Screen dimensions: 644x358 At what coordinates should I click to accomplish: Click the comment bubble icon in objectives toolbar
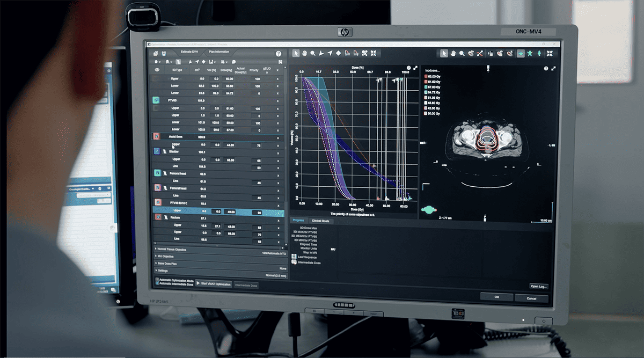pyautogui.click(x=234, y=62)
